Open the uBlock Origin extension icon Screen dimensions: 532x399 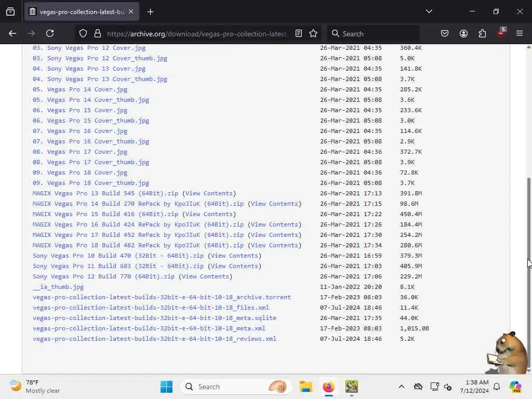point(501,33)
